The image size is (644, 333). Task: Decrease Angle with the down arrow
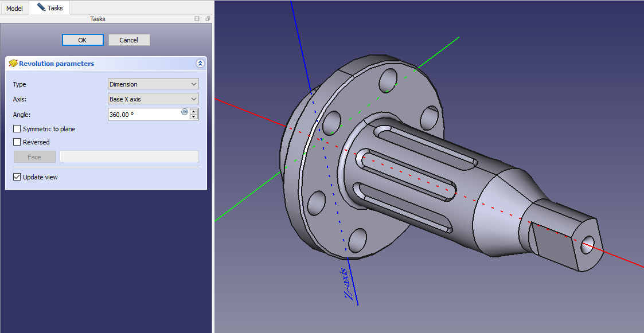194,117
